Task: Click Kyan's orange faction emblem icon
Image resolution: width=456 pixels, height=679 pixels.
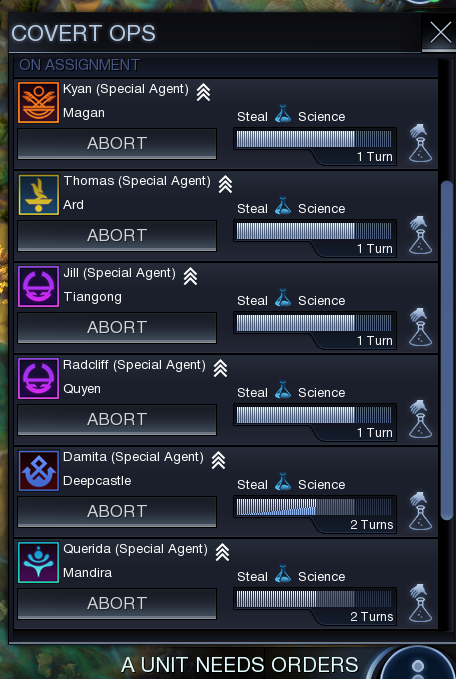Action: 39,102
